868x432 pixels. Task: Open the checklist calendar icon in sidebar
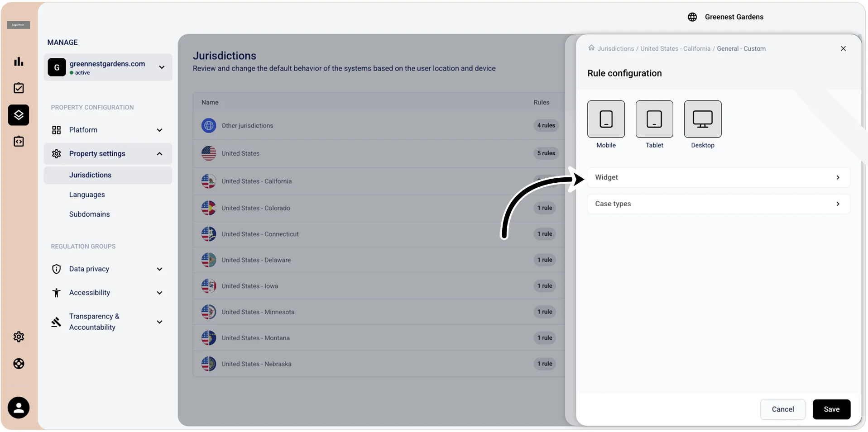19,88
